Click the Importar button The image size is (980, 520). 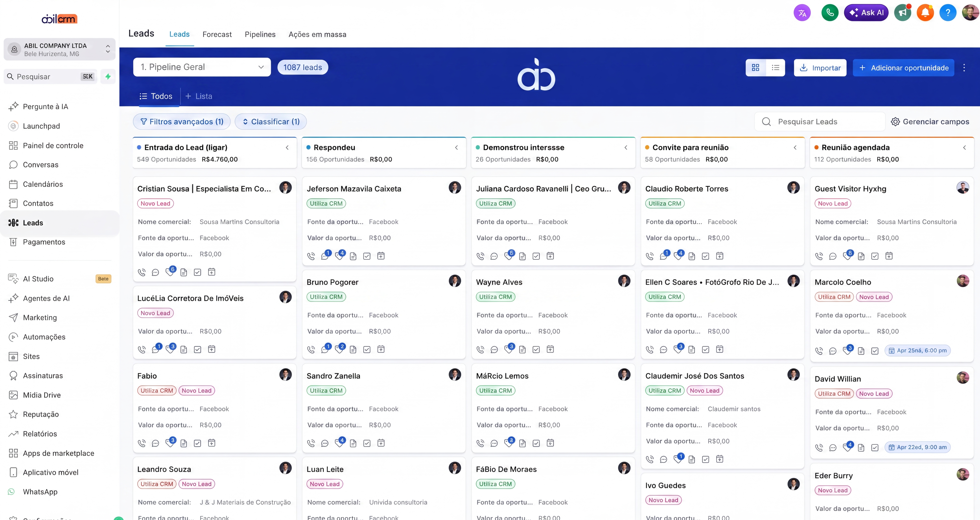point(820,68)
